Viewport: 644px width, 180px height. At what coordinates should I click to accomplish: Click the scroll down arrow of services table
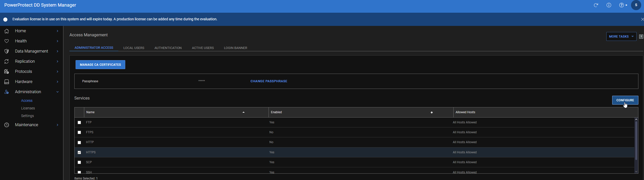636,172
